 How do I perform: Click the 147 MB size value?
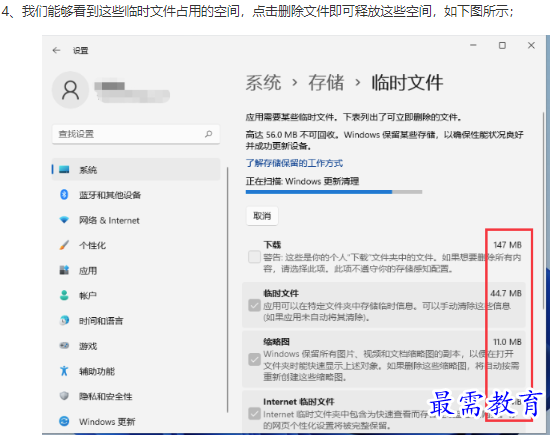pyautogui.click(x=507, y=245)
